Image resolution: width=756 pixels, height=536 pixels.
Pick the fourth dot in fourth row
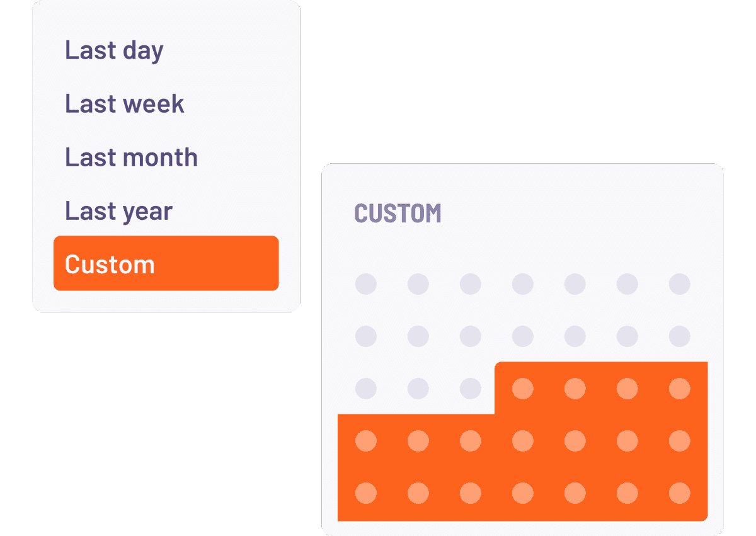coord(522,441)
